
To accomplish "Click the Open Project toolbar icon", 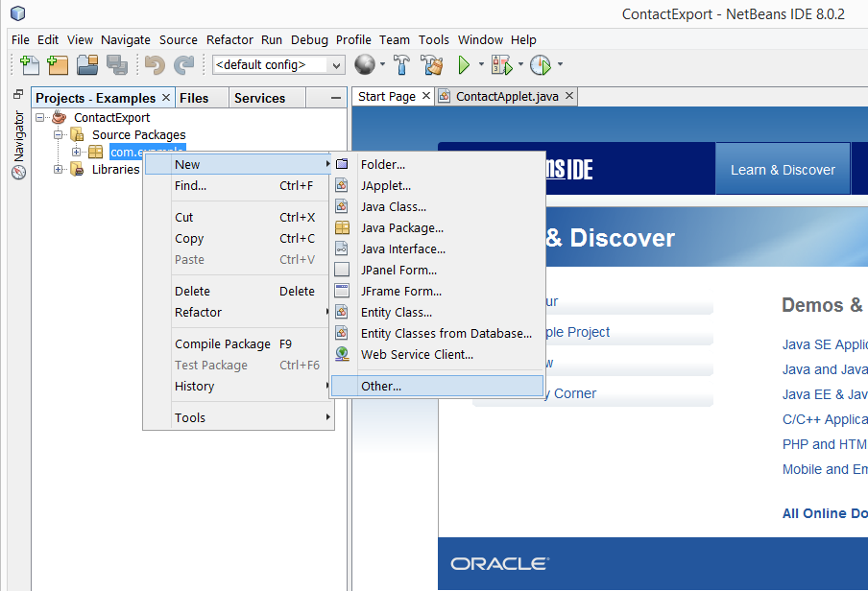I will 87,65.
